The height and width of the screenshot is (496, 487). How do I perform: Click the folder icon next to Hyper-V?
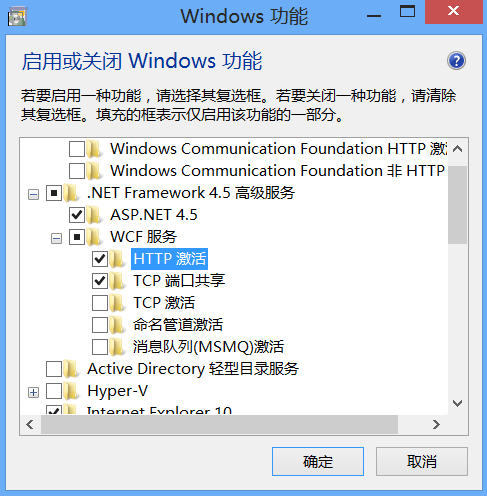pyautogui.click(x=71, y=391)
